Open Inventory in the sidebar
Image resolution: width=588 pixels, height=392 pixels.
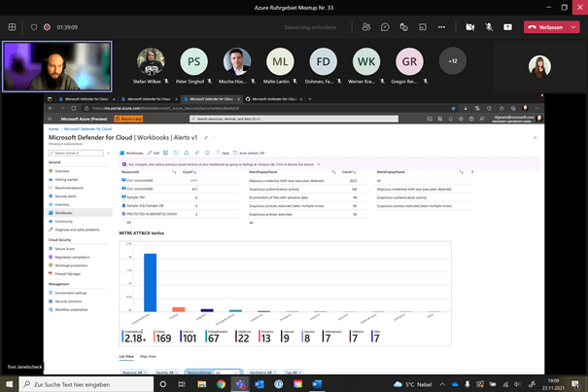click(62, 204)
